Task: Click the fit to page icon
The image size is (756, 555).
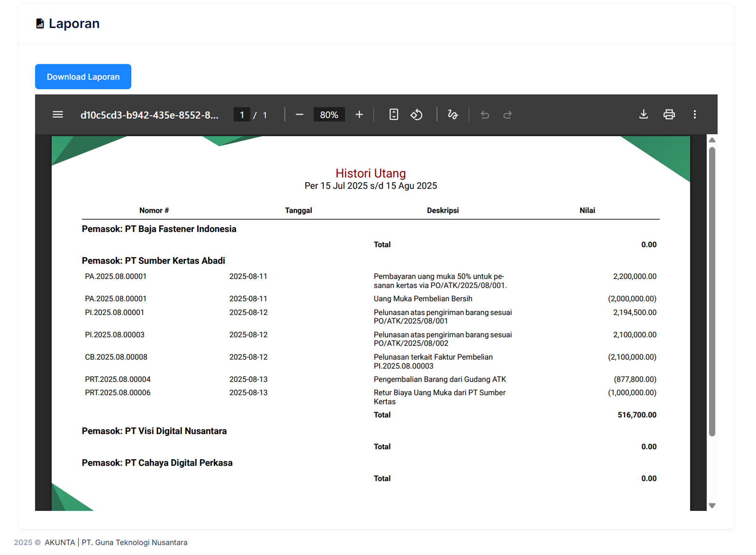Action: pos(393,115)
